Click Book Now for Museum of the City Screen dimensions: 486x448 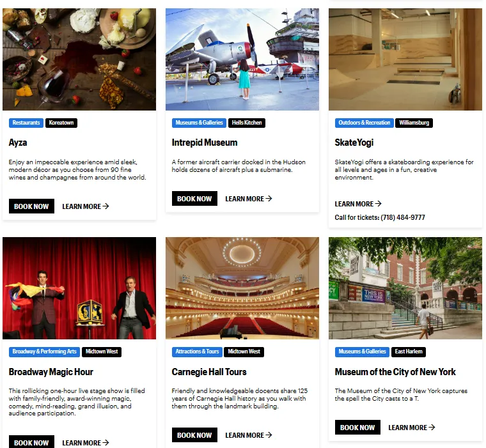(x=357, y=428)
